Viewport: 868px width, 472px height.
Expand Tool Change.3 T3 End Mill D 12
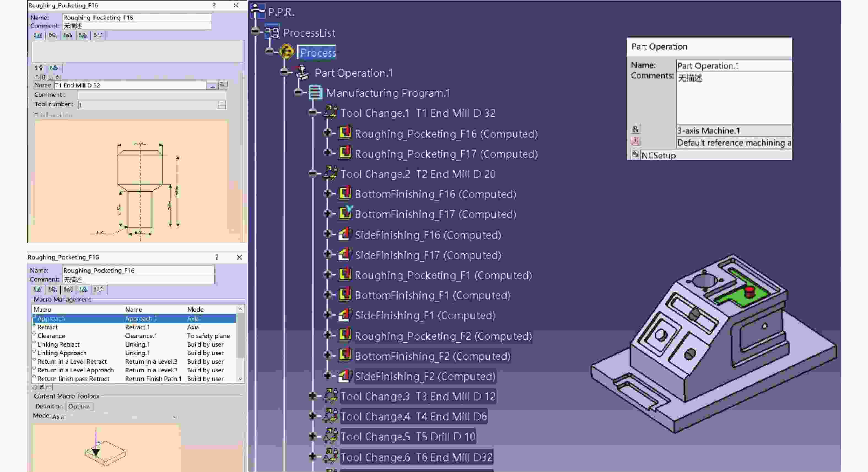point(312,396)
